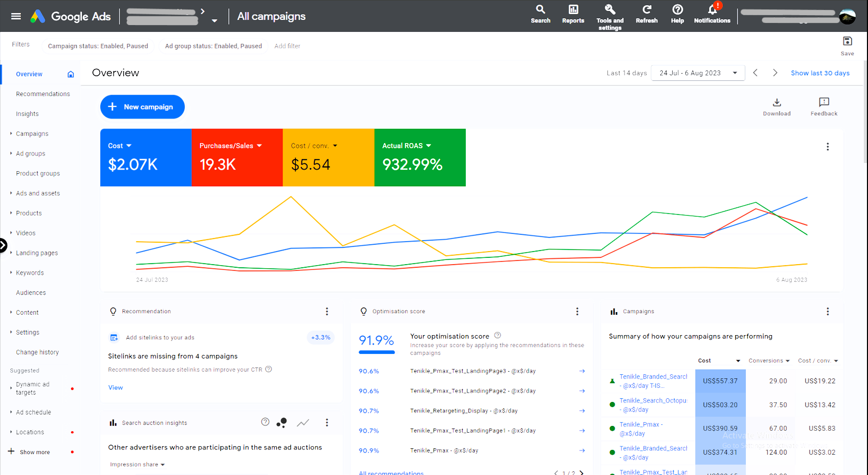868x475 pixels.
Task: Open Change history in sidebar
Action: 37,352
